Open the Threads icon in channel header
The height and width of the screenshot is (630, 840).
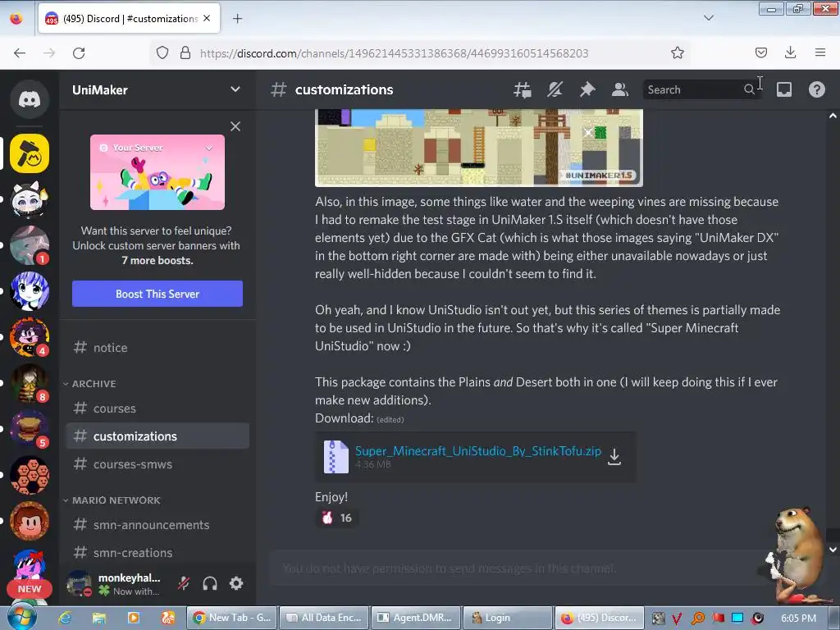pyautogui.click(x=523, y=89)
